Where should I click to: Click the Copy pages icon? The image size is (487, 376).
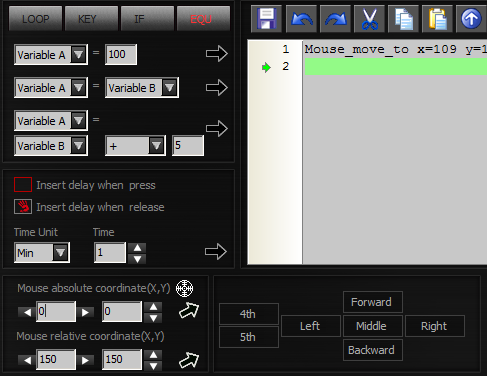pos(403,19)
